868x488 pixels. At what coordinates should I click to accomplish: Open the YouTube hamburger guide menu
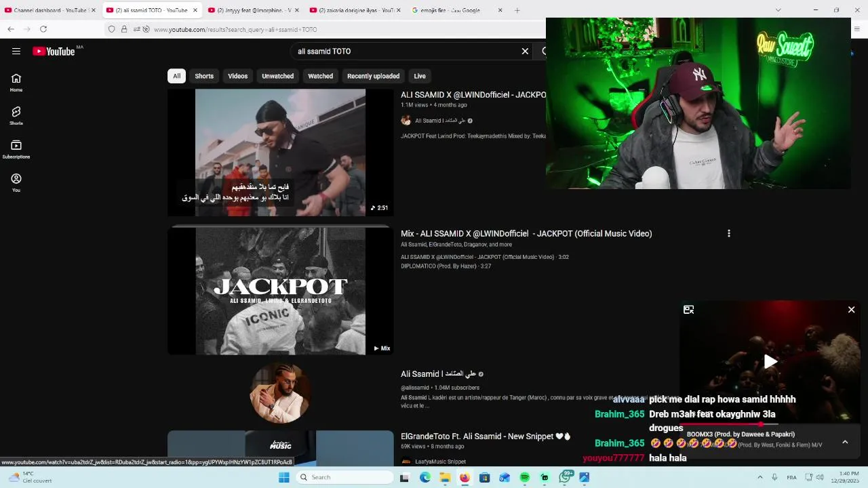tap(16, 51)
